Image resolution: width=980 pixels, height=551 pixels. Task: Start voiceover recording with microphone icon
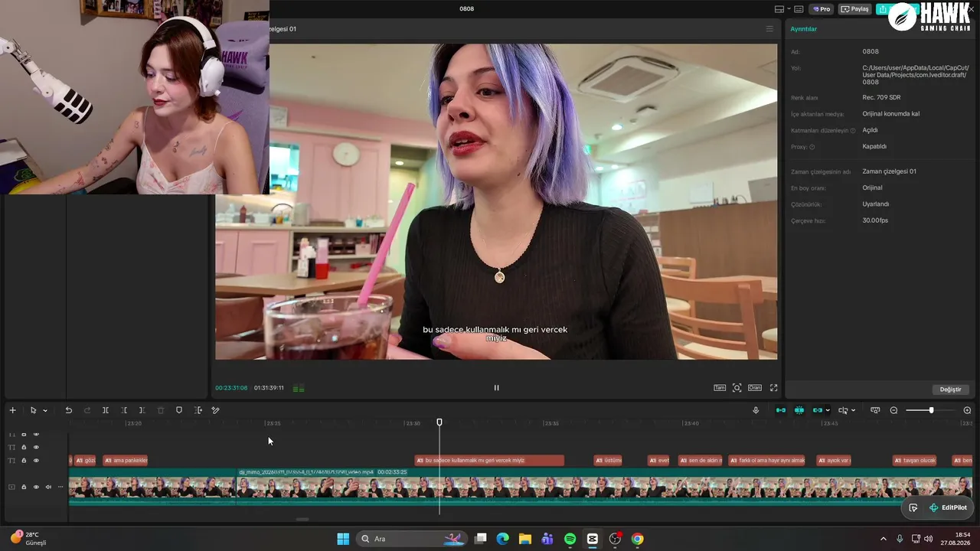pyautogui.click(x=756, y=410)
